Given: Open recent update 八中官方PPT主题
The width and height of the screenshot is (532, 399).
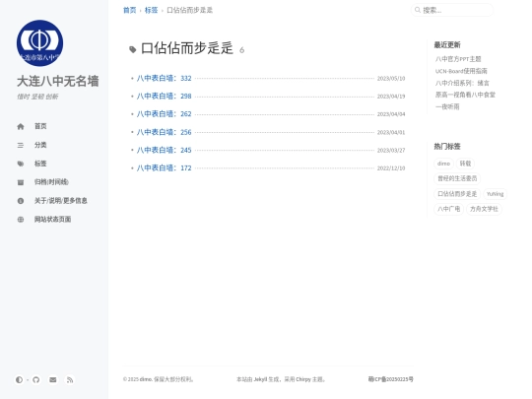Looking at the screenshot, I should click(x=458, y=59).
